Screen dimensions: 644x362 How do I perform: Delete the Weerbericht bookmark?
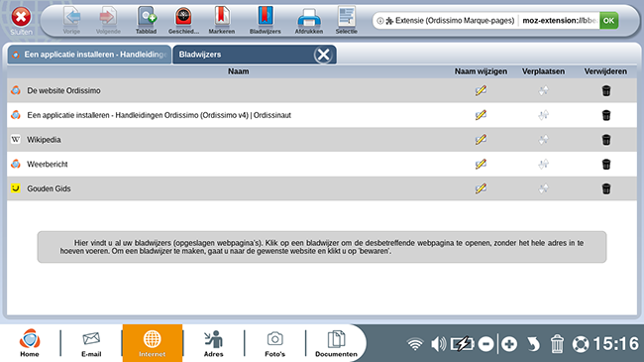click(x=606, y=164)
